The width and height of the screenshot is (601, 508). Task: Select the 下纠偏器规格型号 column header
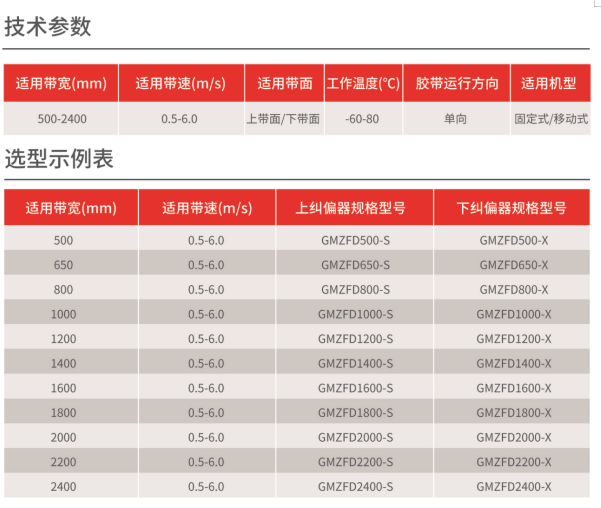[x=514, y=208]
